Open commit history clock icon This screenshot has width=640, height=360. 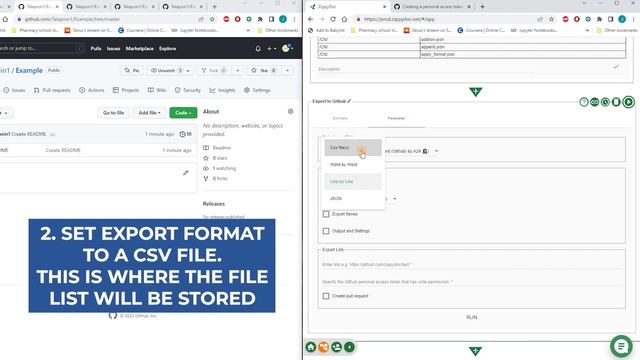tap(185, 134)
